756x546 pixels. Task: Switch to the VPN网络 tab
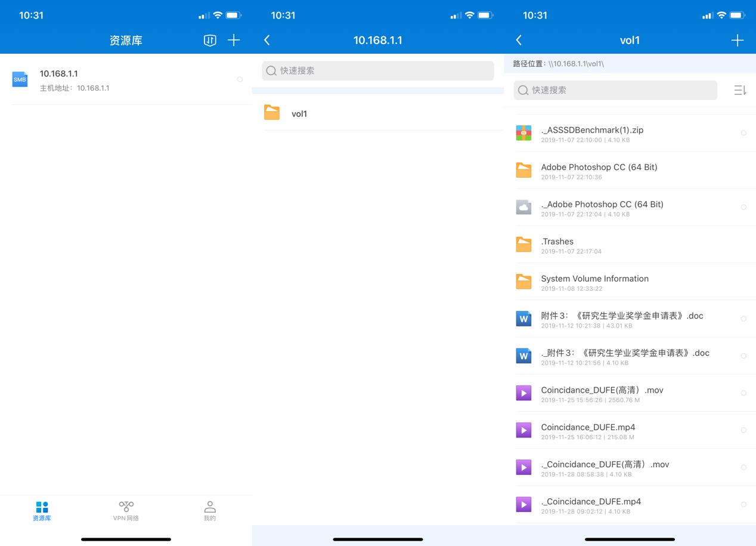126,511
